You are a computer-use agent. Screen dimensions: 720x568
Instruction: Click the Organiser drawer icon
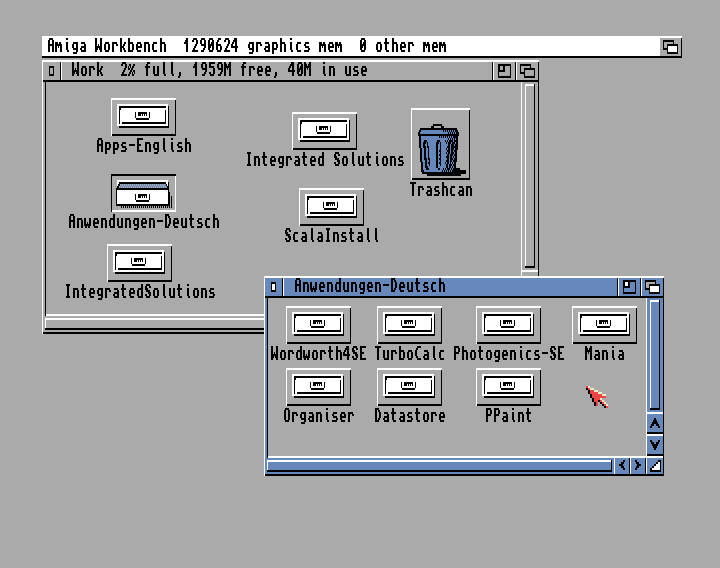click(x=318, y=386)
